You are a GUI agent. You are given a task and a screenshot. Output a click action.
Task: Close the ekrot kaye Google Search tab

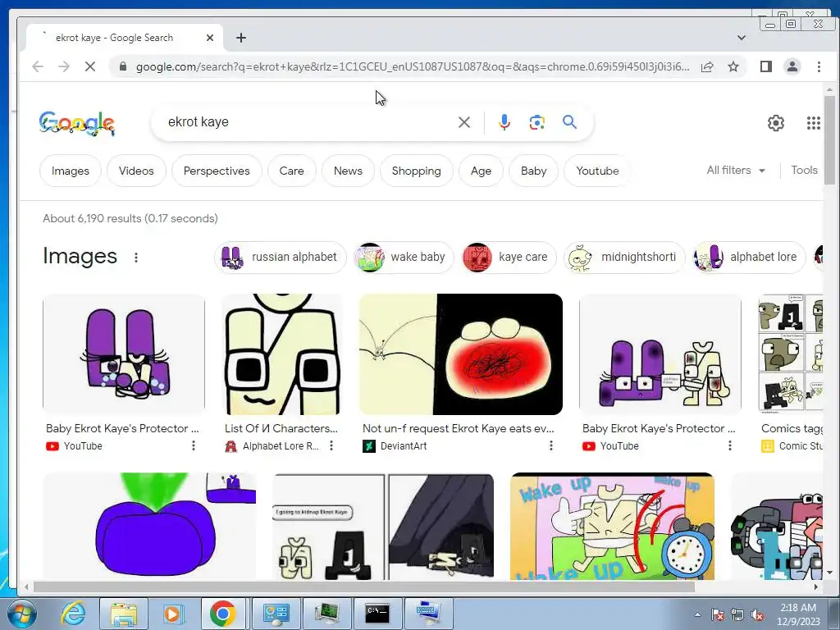pos(210,38)
